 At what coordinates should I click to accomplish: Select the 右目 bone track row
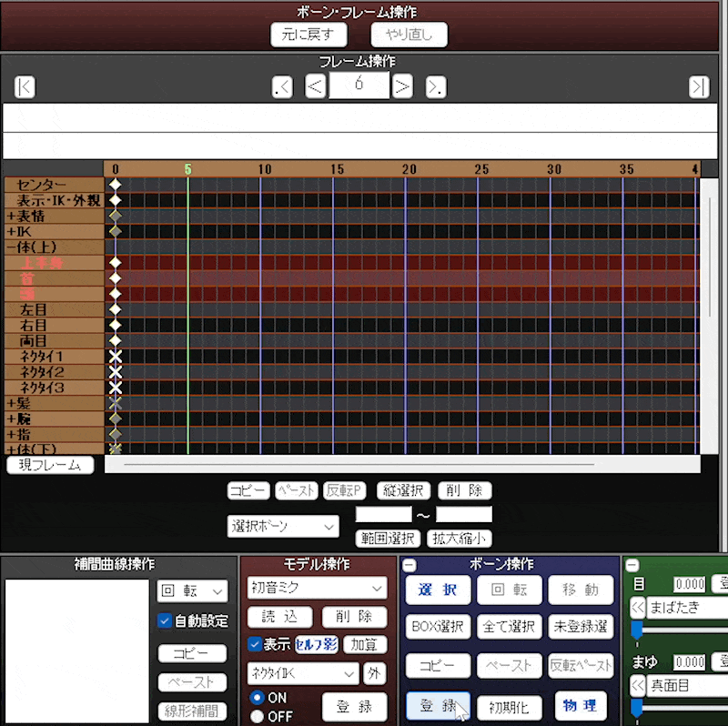click(x=55, y=325)
